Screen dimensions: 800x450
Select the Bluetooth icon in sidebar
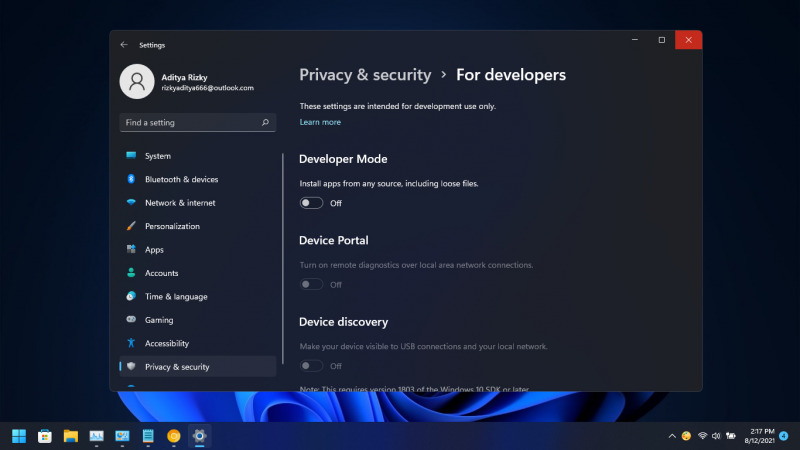click(x=131, y=179)
